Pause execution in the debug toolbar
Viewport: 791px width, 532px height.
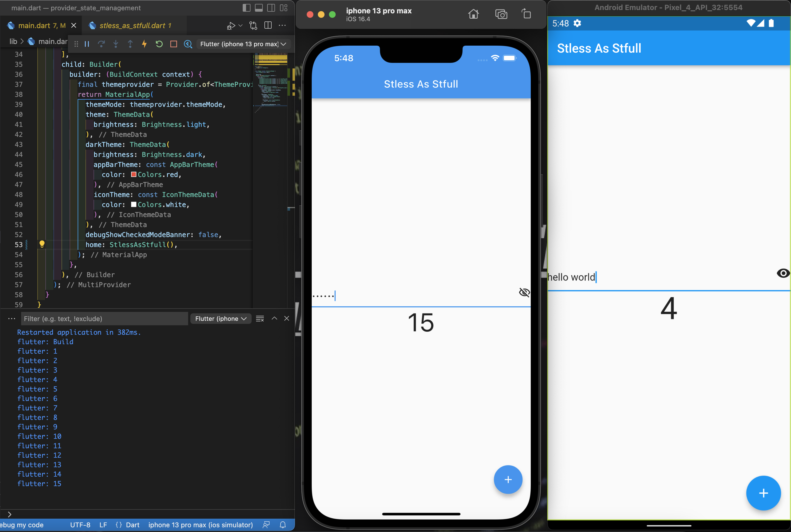87,44
